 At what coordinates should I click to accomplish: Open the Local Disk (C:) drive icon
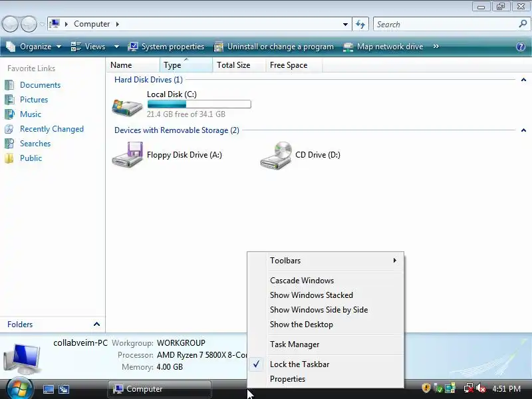coord(127,107)
